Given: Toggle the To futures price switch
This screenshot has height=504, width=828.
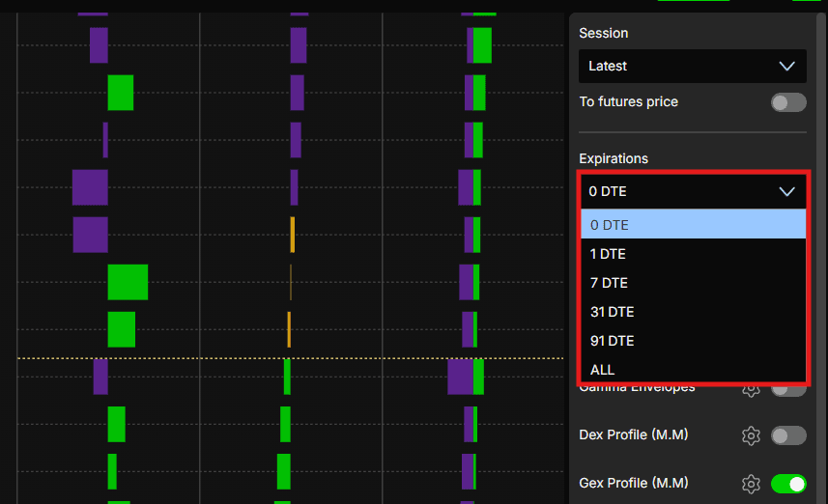Looking at the screenshot, I should [x=788, y=102].
